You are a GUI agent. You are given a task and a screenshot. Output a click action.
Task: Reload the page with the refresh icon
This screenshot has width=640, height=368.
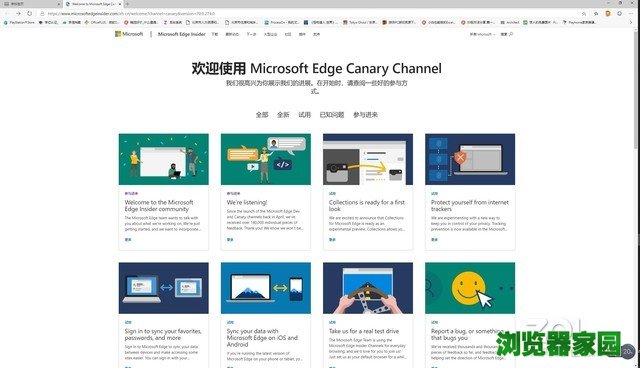pyautogui.click(x=29, y=13)
